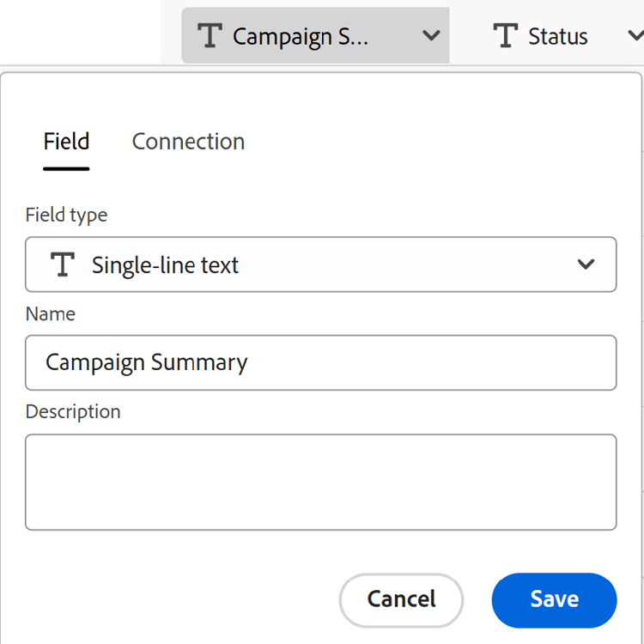Open the Status column dropdown arrow

(635, 36)
